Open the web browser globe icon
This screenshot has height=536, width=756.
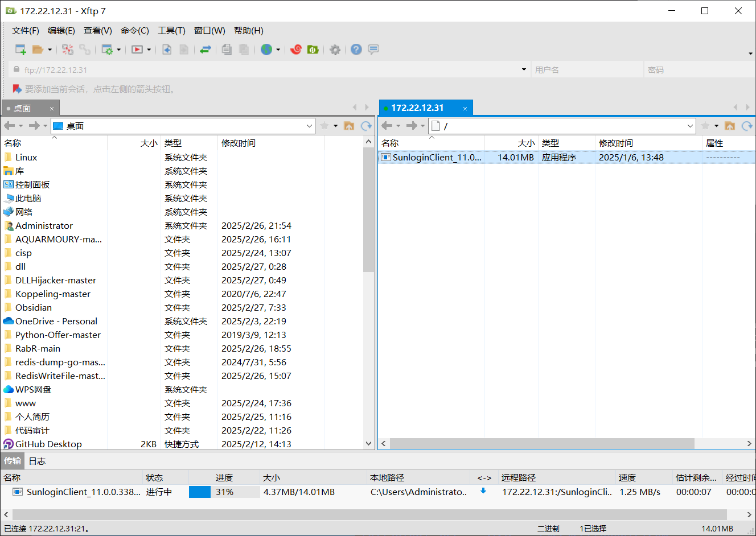pyautogui.click(x=268, y=50)
